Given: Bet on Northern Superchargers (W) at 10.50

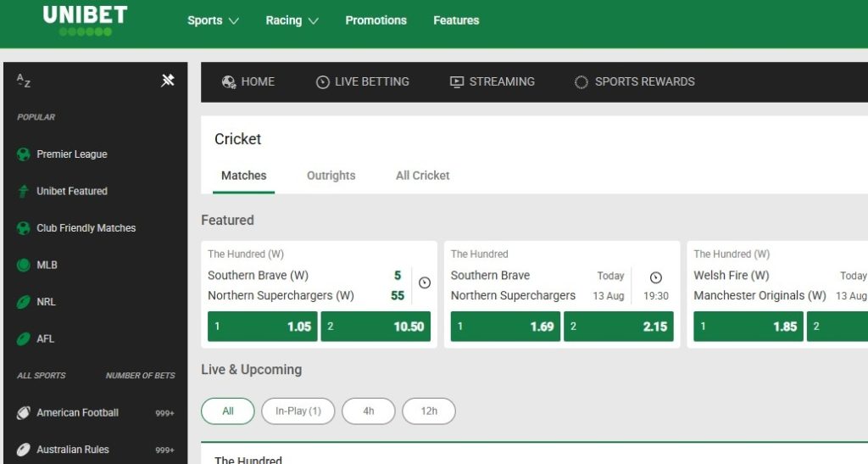Looking at the screenshot, I should point(376,326).
